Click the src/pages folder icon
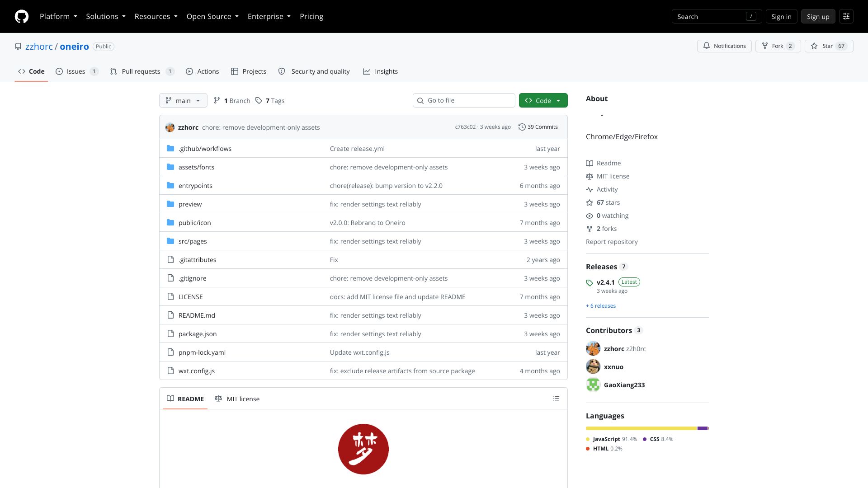Image resolution: width=868 pixels, height=488 pixels. point(170,241)
